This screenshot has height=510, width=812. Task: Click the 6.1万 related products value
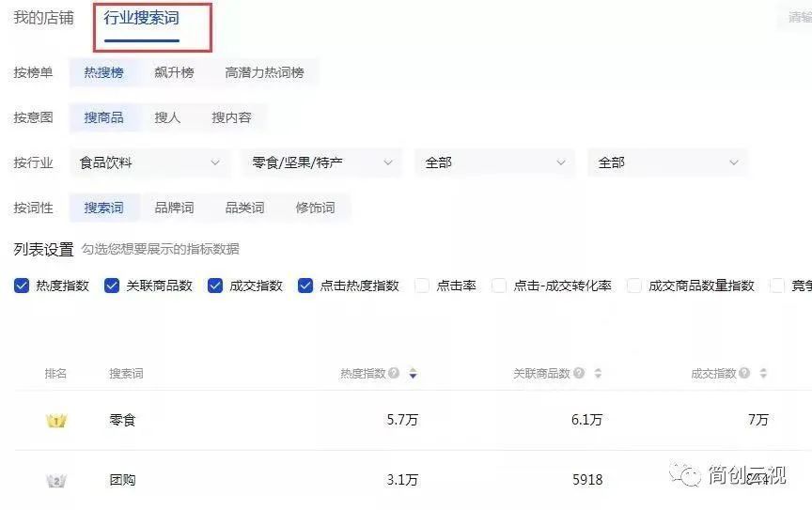pos(586,420)
